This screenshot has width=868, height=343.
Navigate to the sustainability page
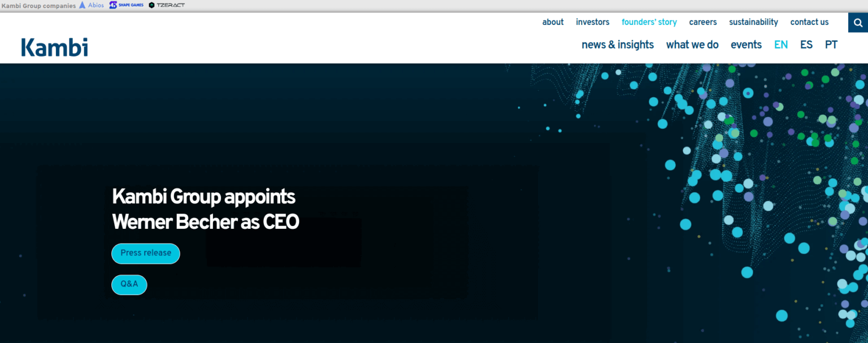(x=753, y=22)
